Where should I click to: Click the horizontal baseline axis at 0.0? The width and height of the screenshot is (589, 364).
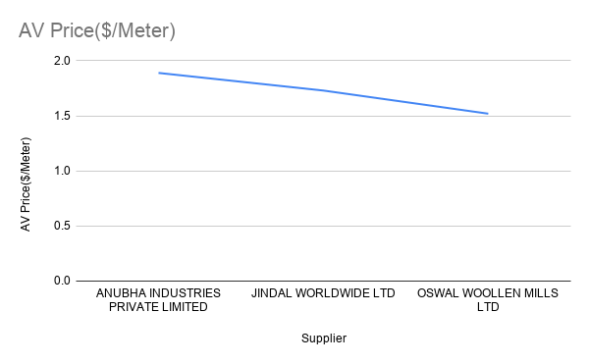click(323, 281)
